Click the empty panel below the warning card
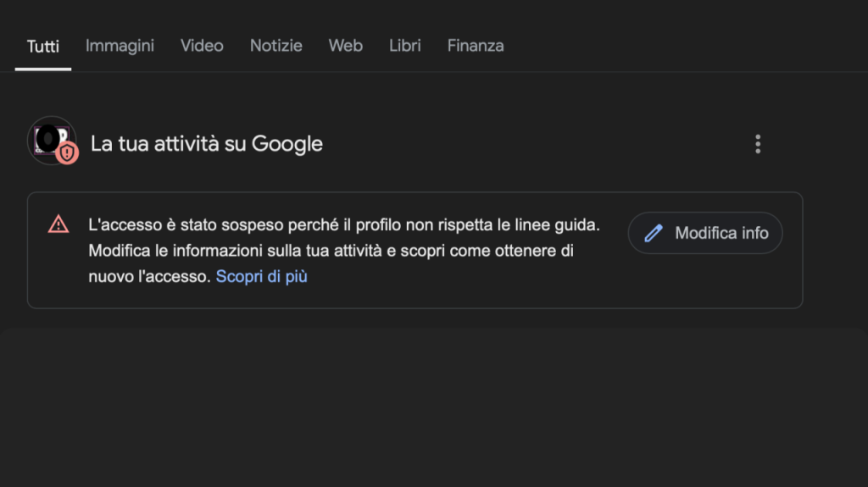This screenshot has width=868, height=487. tap(434, 407)
